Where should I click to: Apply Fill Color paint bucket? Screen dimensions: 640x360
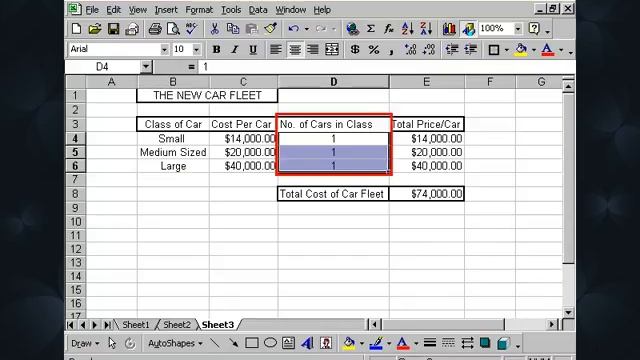click(x=521, y=50)
